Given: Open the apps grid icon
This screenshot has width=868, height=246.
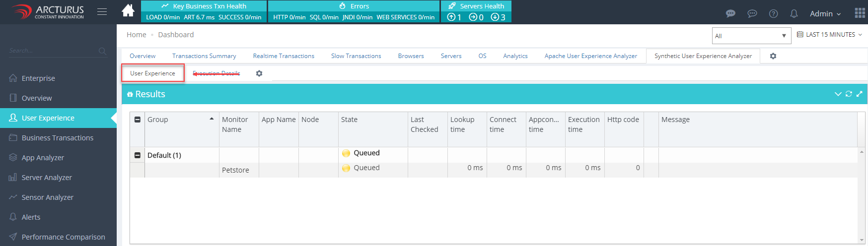Looking at the screenshot, I should tap(860, 13).
